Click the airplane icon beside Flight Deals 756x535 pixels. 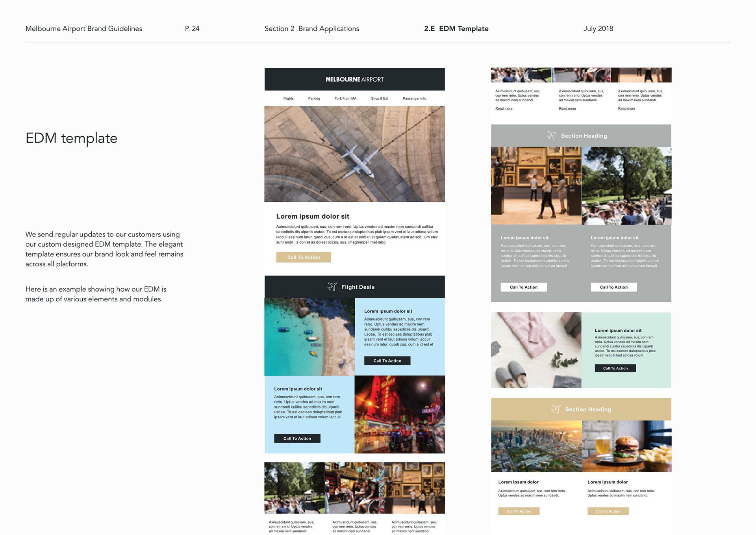(x=332, y=287)
